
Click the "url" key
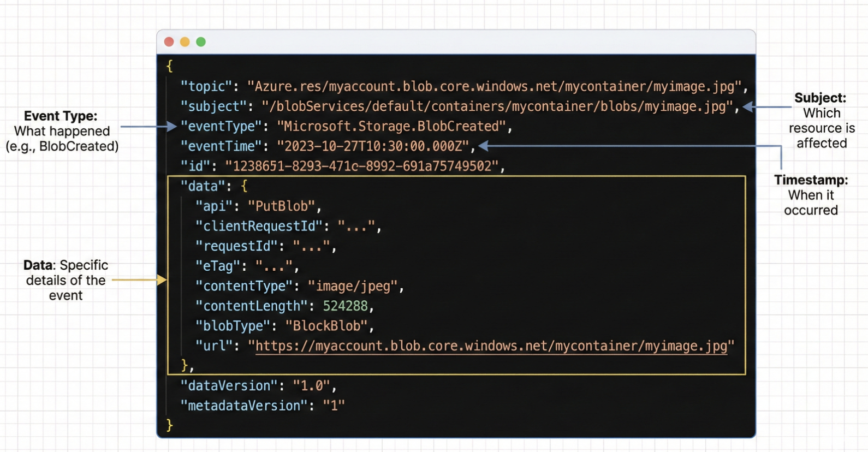[x=213, y=346]
